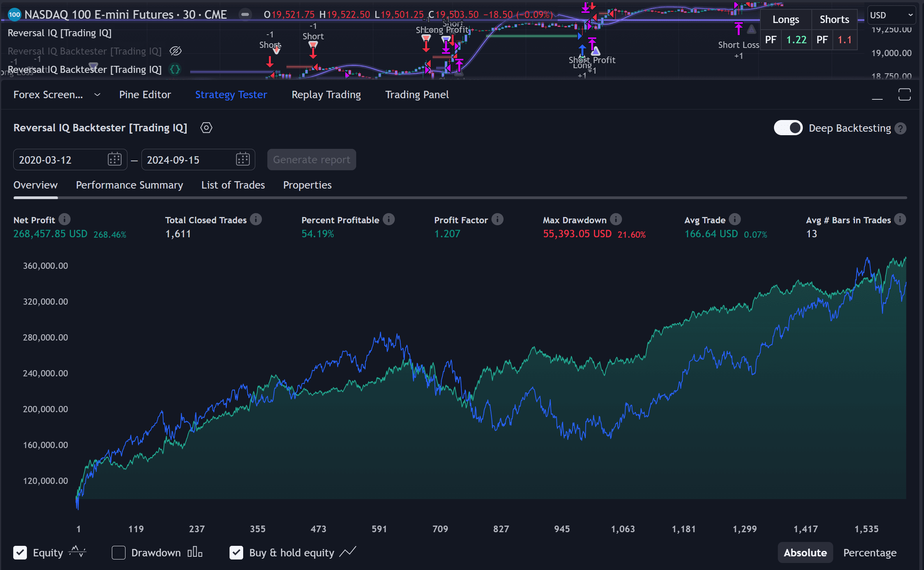
Task: Click the start date field 2020-03-12
Action: (x=70, y=159)
